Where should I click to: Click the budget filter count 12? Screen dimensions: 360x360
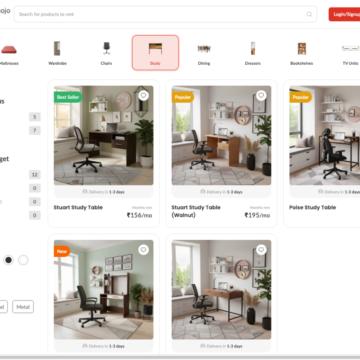pos(35,175)
